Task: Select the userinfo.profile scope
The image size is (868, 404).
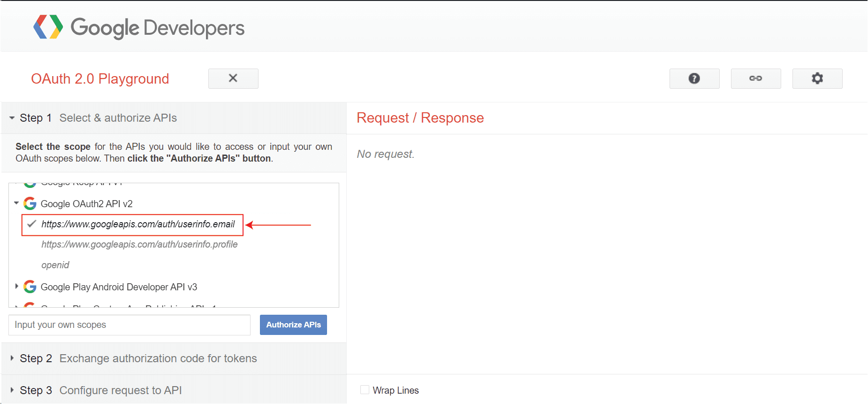Action: (139, 244)
